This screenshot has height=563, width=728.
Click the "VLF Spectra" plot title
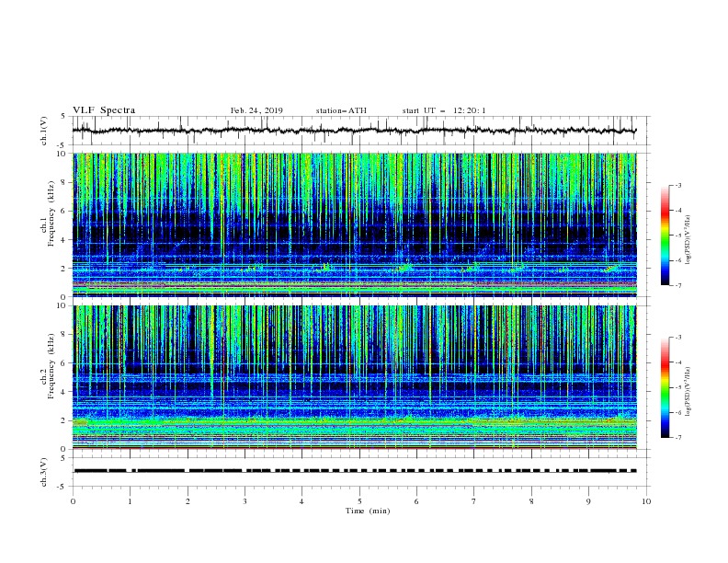coord(104,110)
